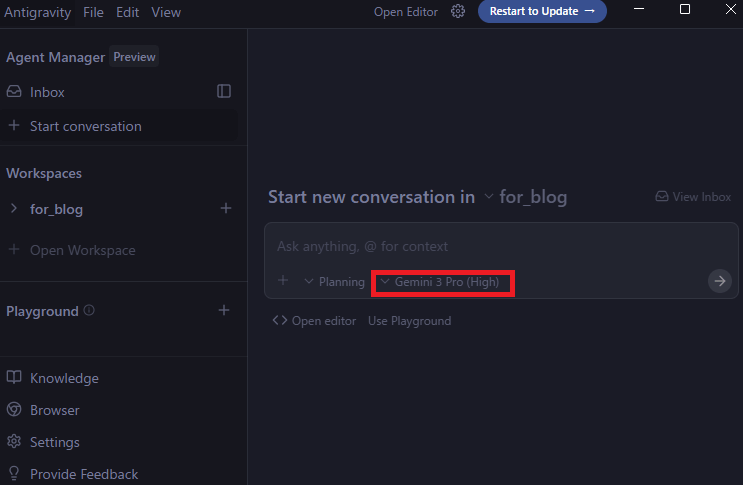
Task: Toggle the sidebar panel icon next to Inbox
Action: [x=224, y=91]
